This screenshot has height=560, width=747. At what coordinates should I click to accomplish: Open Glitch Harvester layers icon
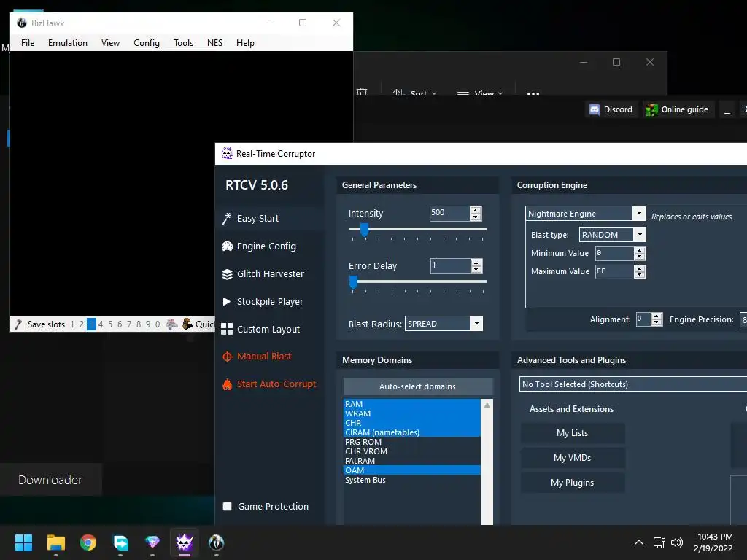[x=228, y=274]
